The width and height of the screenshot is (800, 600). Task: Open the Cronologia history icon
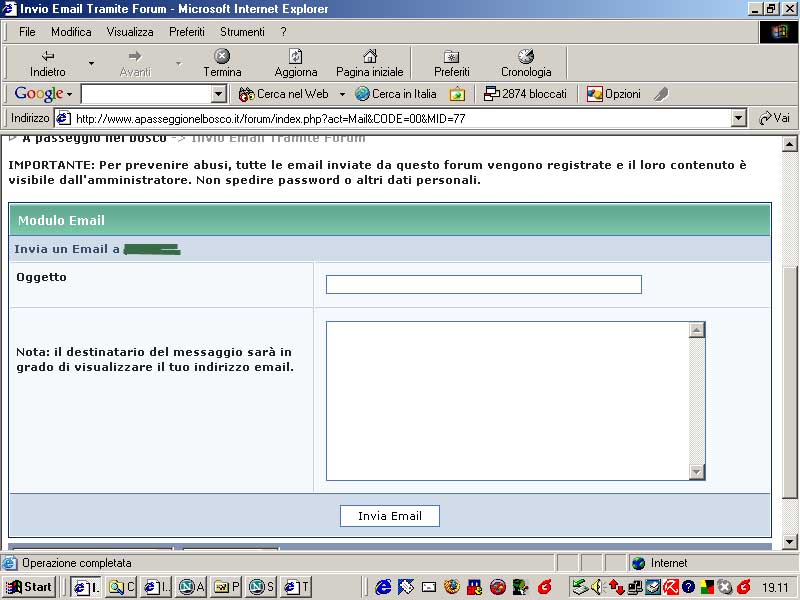tap(526, 56)
